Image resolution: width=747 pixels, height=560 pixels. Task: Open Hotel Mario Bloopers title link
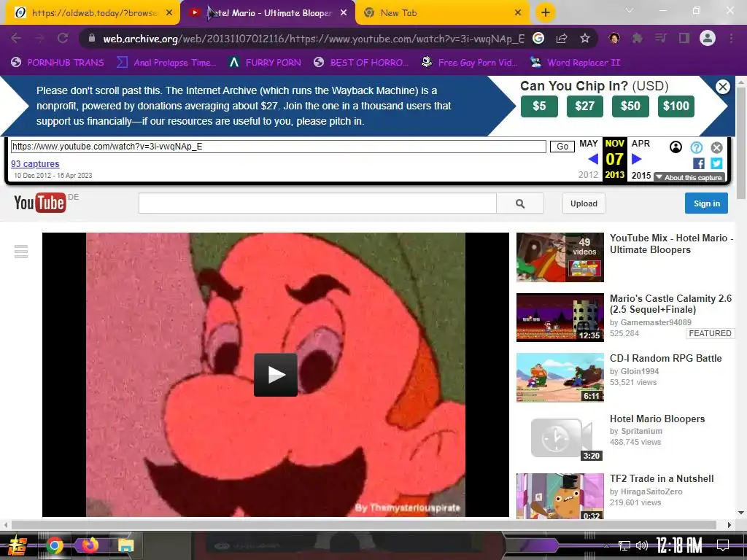pos(657,419)
